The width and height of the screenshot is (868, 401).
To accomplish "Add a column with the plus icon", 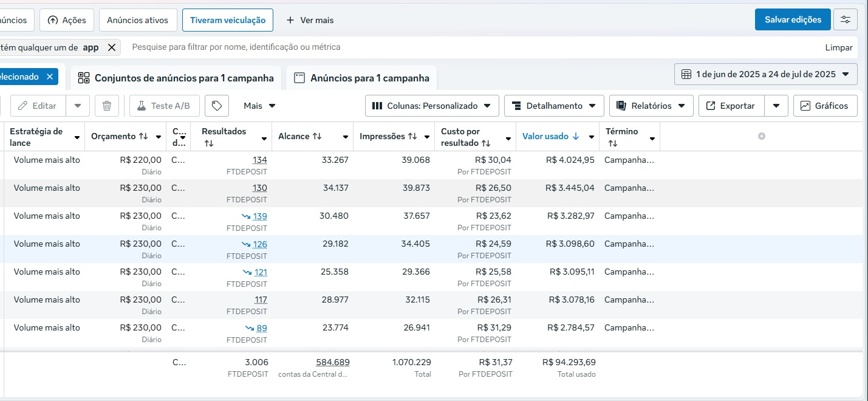I will tap(762, 136).
